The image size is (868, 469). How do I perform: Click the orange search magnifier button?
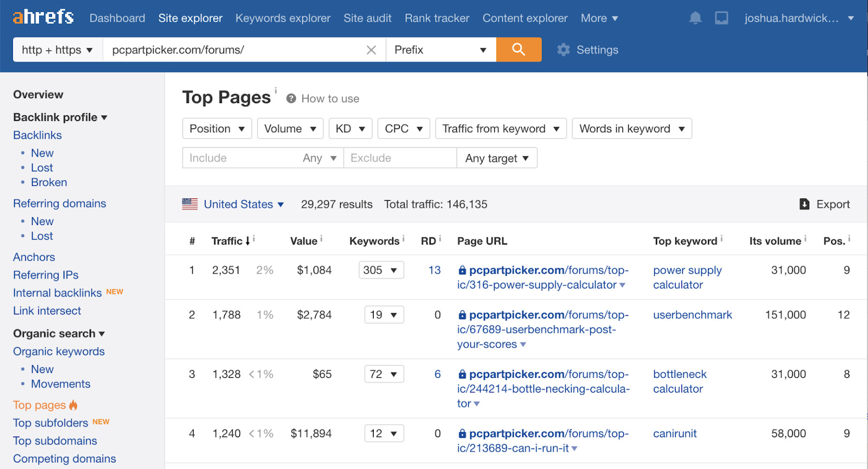pos(519,50)
